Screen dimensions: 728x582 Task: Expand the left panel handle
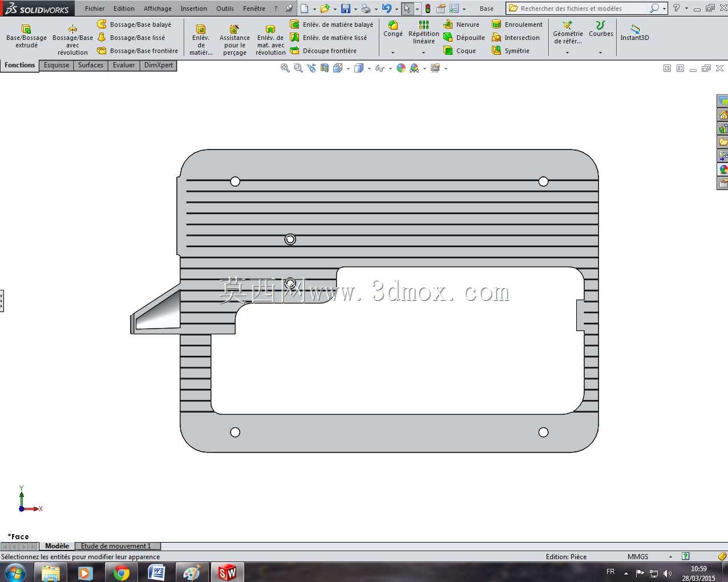[2, 301]
